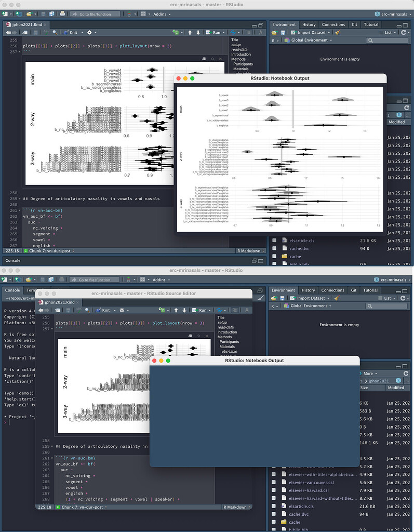Click Run button in bottom Source Editor window

pos(200,310)
